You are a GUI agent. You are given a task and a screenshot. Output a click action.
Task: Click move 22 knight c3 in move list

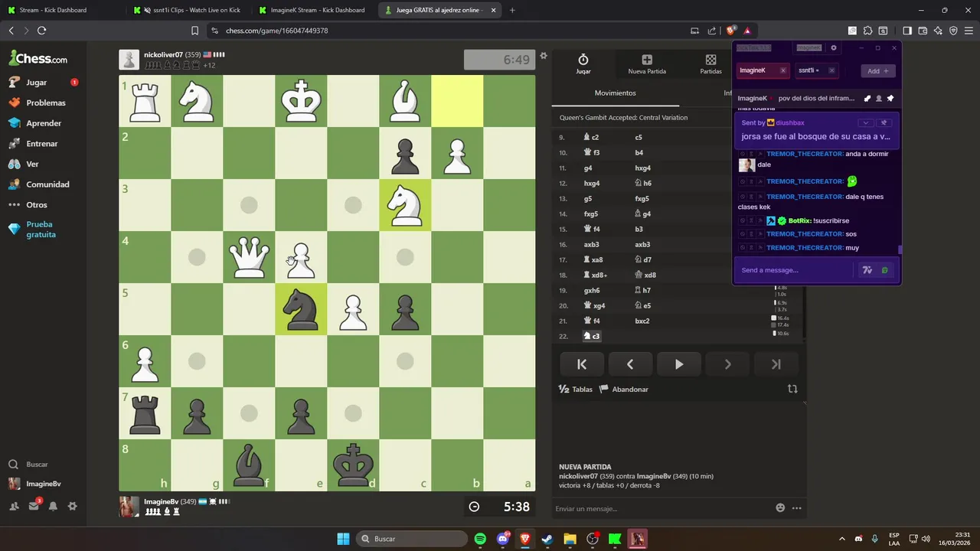(592, 336)
